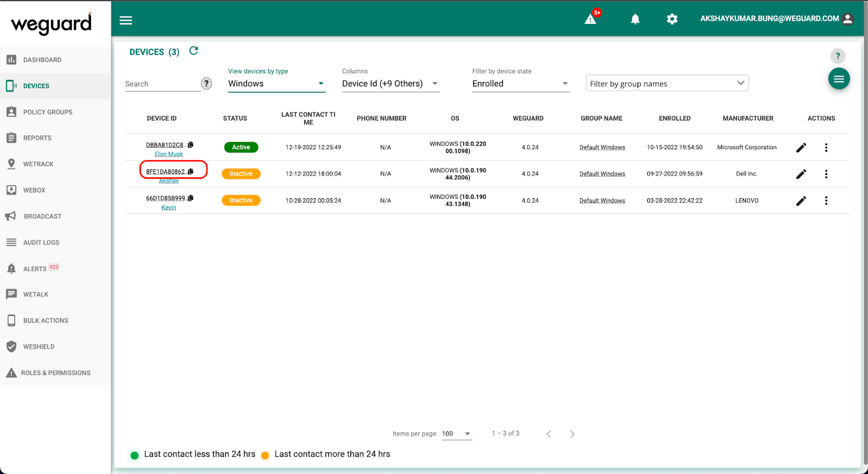Click the DEVICE ID column header
The width and height of the screenshot is (868, 474).
162,118
